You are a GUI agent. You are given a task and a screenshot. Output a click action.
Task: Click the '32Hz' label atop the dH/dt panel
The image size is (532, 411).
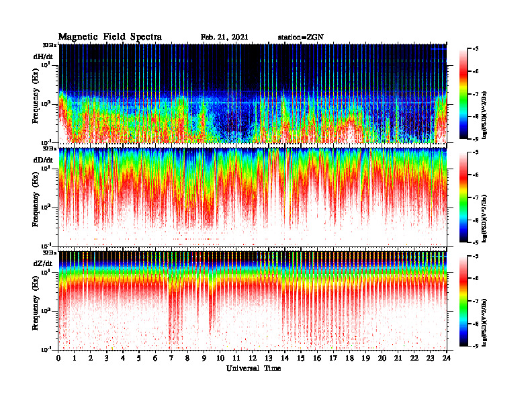coord(50,45)
